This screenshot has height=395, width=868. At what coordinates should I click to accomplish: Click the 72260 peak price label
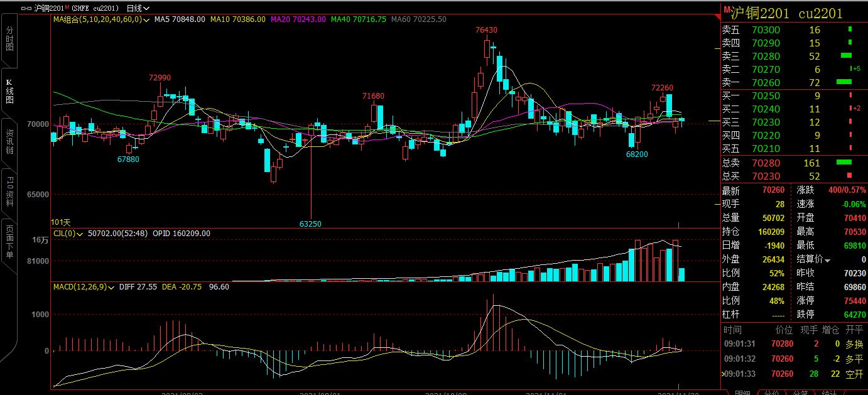pos(662,88)
